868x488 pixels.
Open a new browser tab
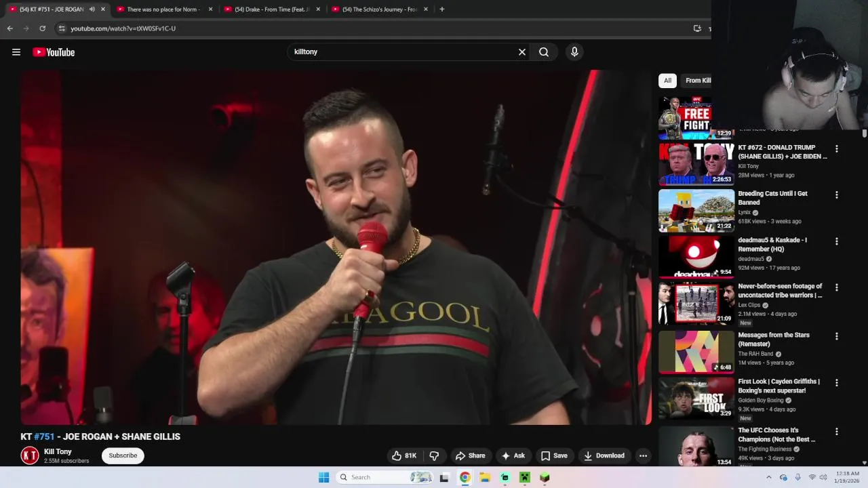(441, 9)
